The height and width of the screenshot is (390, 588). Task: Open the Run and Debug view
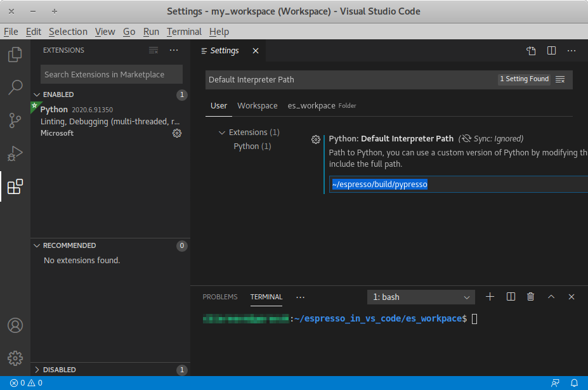(15, 153)
